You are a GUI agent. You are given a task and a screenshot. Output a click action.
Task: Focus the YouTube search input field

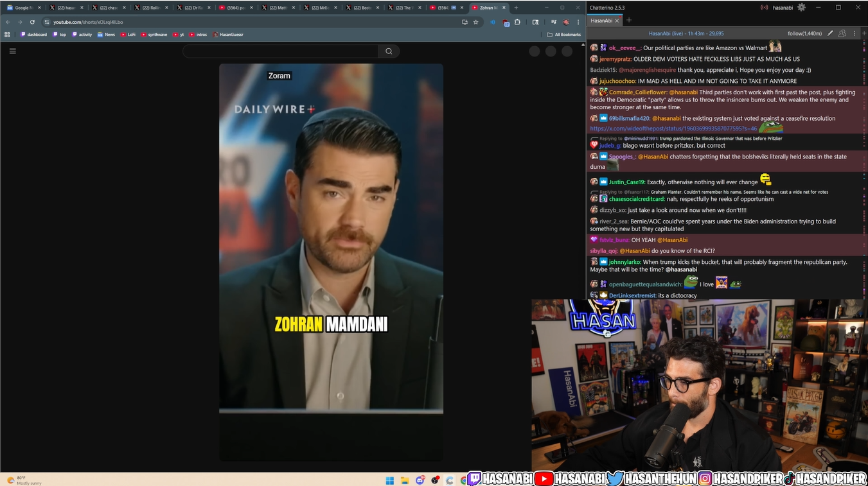[x=281, y=51]
